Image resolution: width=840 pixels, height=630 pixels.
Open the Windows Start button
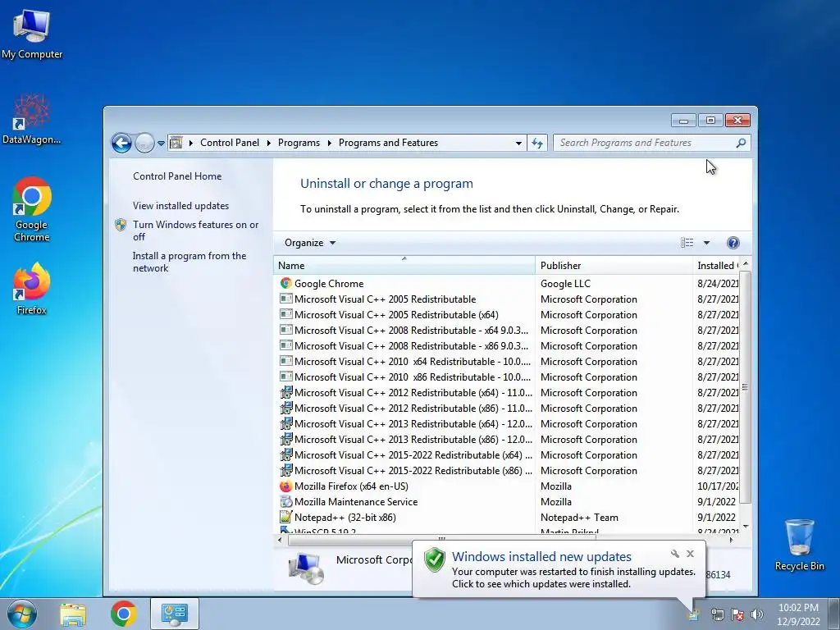click(x=22, y=614)
